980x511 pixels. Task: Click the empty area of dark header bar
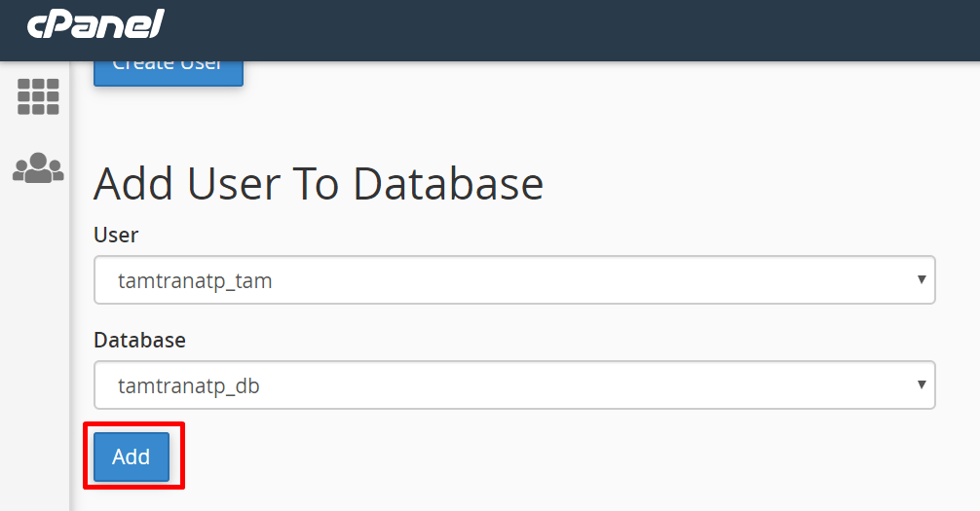[x=562, y=30]
